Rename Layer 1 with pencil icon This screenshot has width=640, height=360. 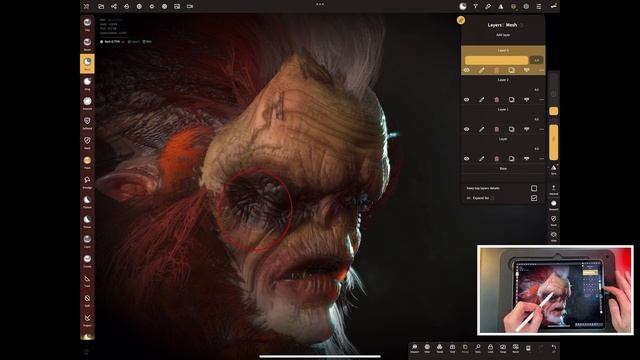point(481,129)
